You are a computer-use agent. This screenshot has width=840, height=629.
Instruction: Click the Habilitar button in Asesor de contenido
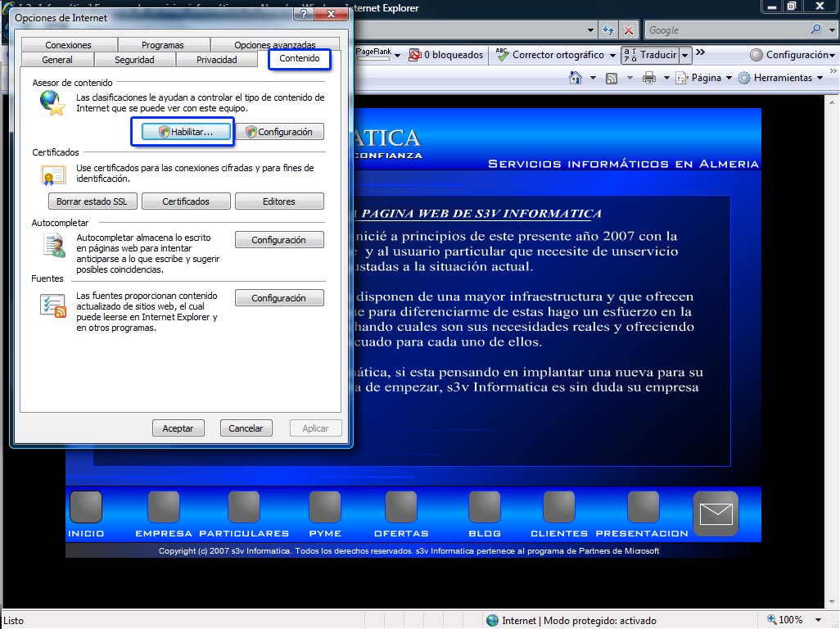184,132
